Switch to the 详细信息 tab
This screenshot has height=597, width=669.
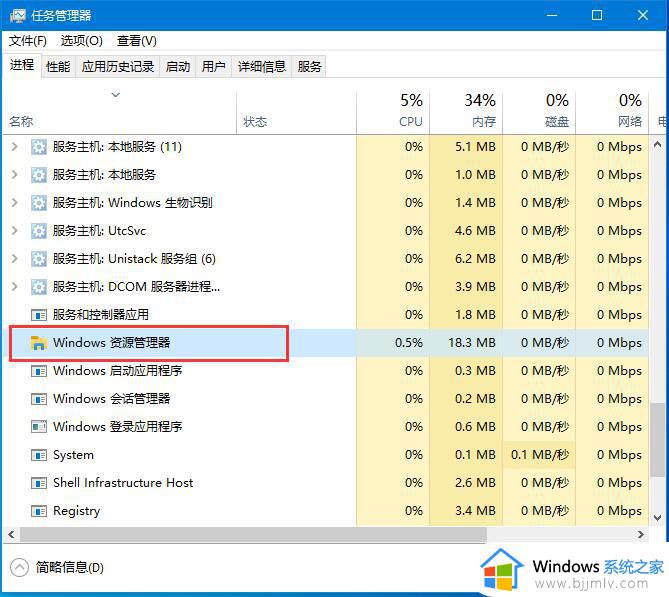click(262, 67)
